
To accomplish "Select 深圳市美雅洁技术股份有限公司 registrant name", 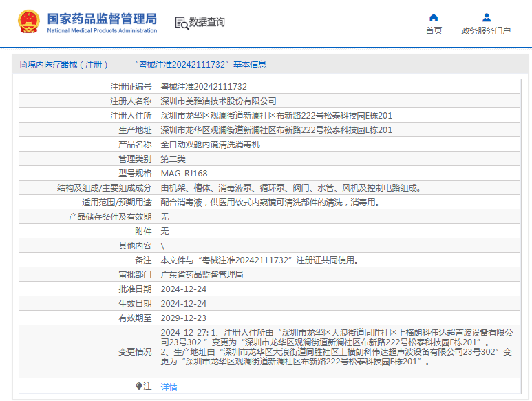I will click(218, 101).
